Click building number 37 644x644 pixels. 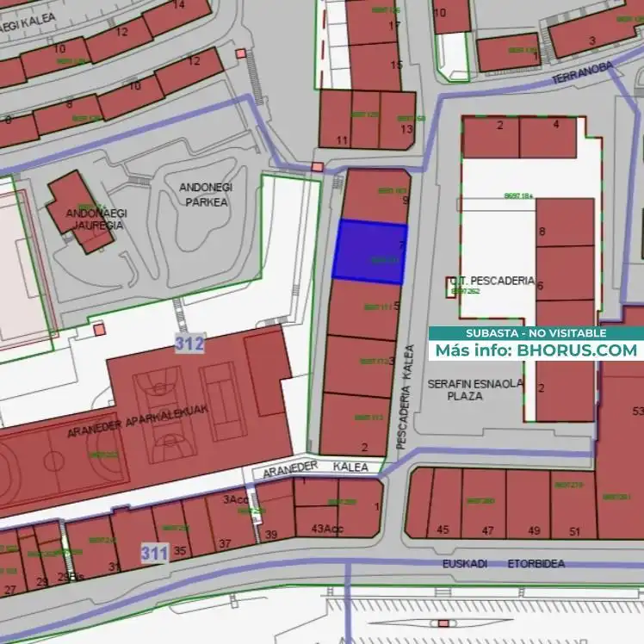225,544
